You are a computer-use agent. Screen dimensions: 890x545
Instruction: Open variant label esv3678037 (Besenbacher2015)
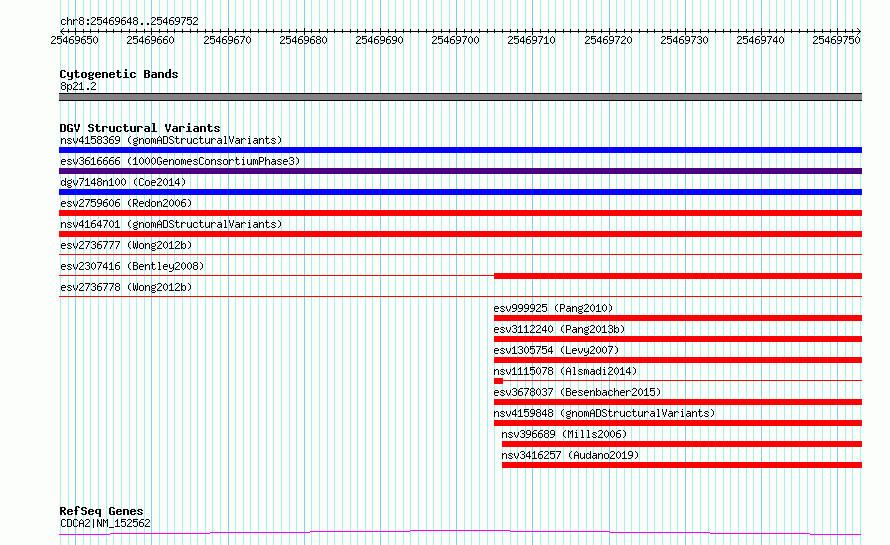[577, 392]
